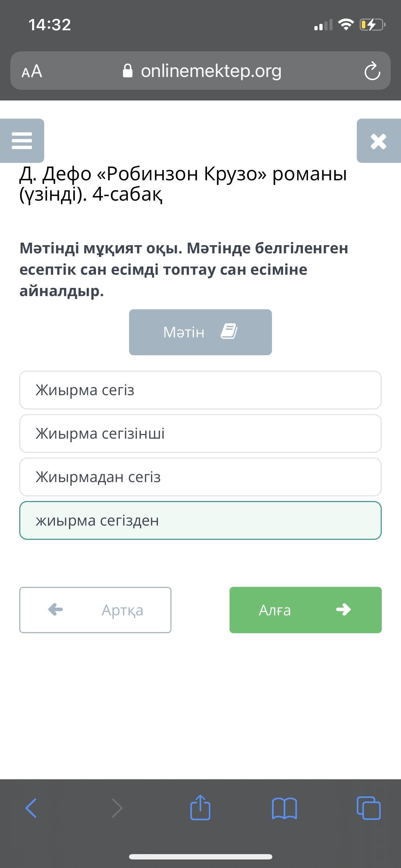401x868 pixels.
Task: Open the Safari share sheet
Action: [x=200, y=807]
